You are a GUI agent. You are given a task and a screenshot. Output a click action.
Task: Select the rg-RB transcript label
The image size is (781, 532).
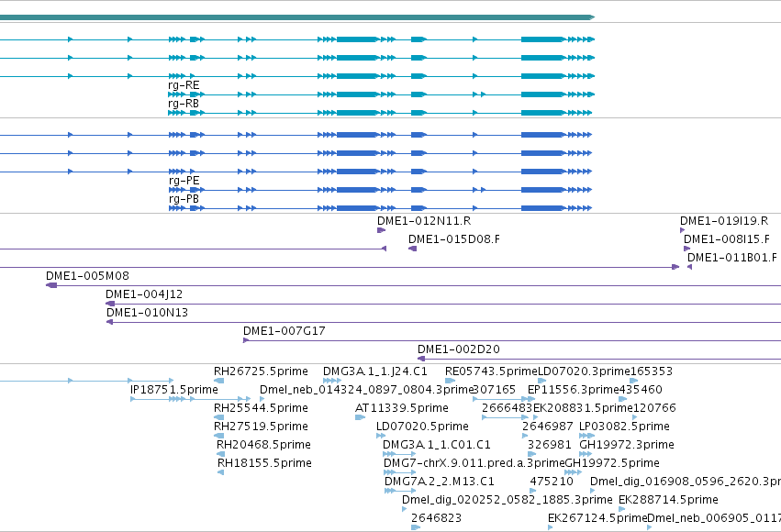coord(184,104)
